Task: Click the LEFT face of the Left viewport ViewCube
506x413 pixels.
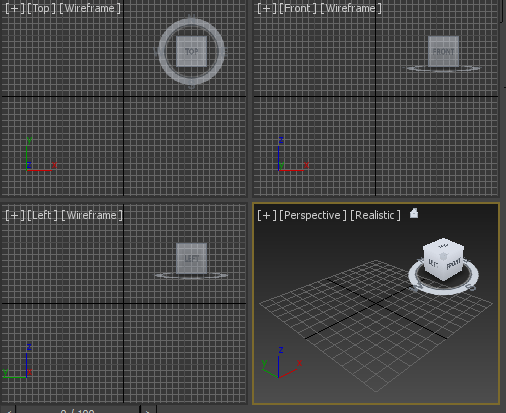Action: pos(191,258)
